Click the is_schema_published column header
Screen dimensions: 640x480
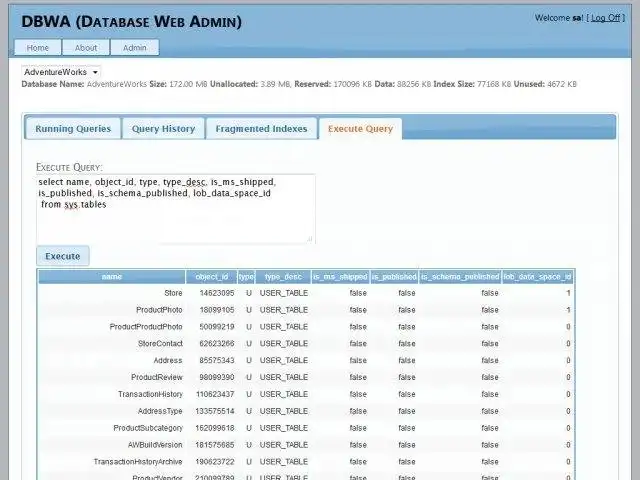pos(460,277)
